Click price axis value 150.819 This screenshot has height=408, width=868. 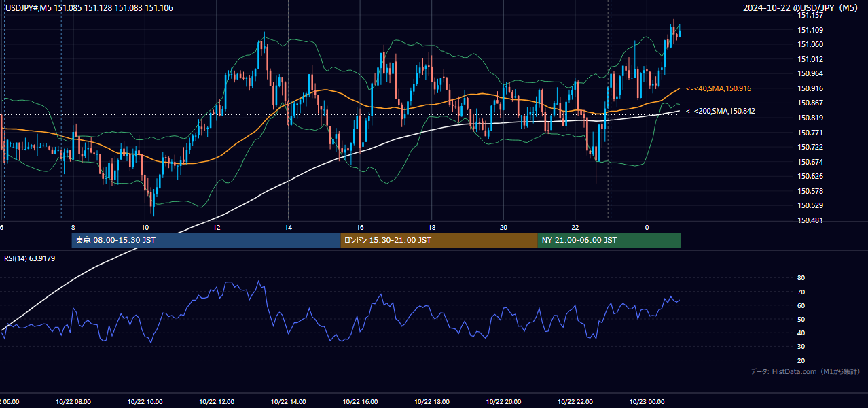tap(810, 118)
